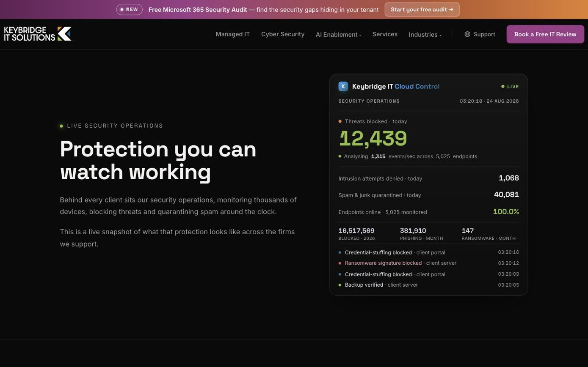Click Keybridge IT Cloud Control title

click(396, 86)
